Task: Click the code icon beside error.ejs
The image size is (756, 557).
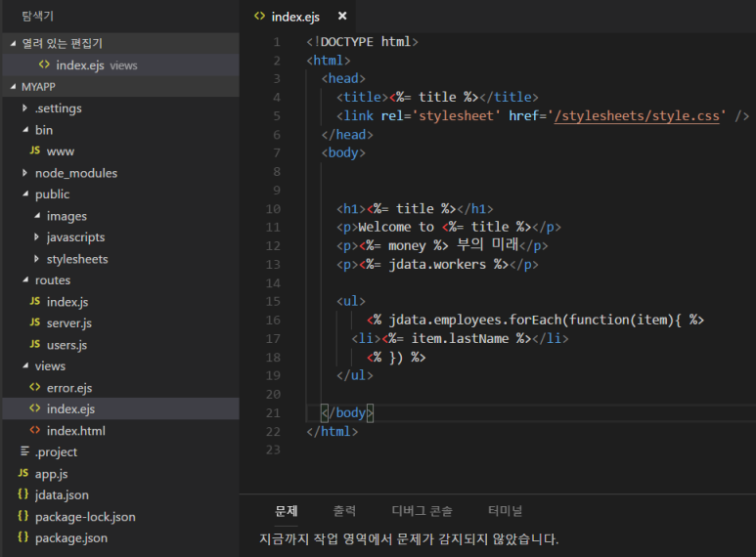Action: 34,388
